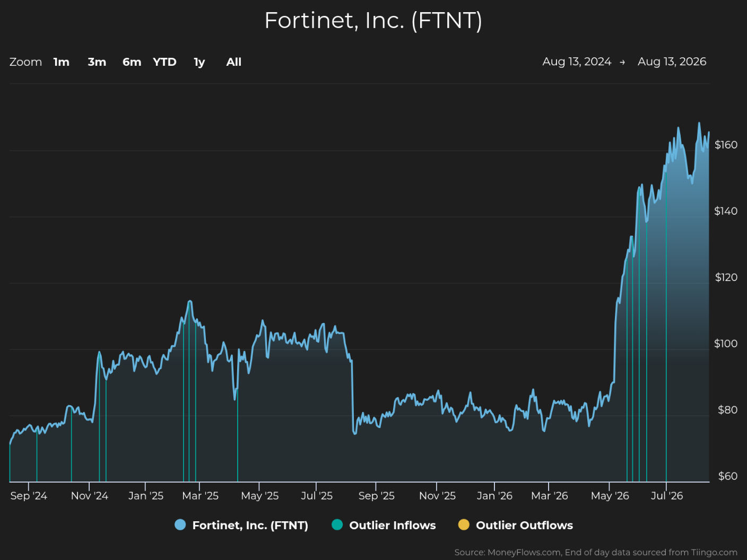Set chart zoom to 3m
The width and height of the screenshot is (747, 560).
[x=97, y=62]
